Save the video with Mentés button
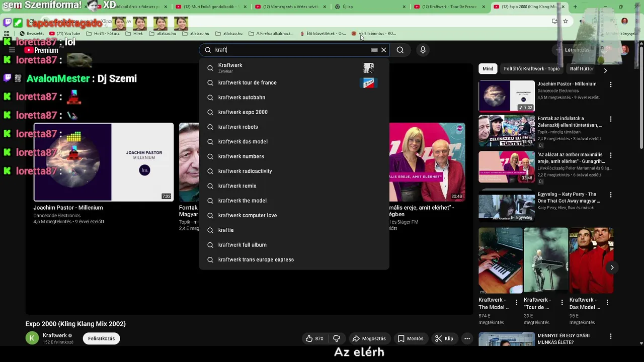This screenshot has height=362, width=644. click(x=411, y=338)
